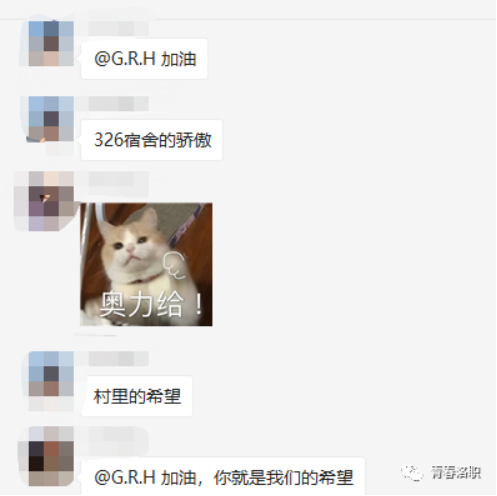Click the watermark account name text
Image resolution: width=497 pixels, height=496 pixels.
click(456, 473)
